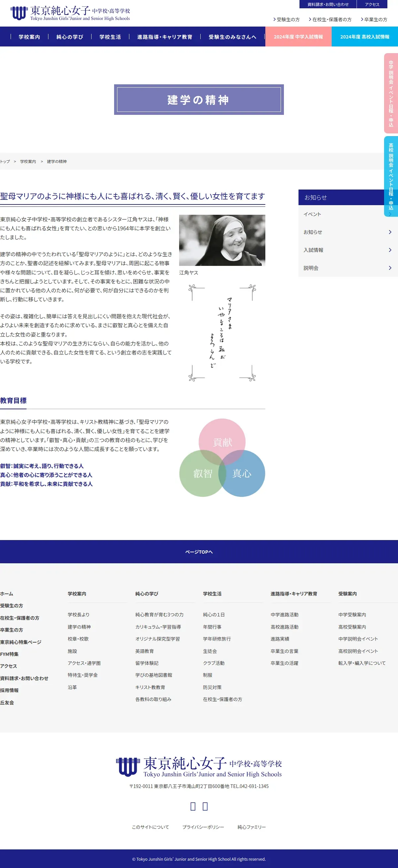The height and width of the screenshot is (868, 398).
Task: Open 進路指導・キャリア教育 main menu
Action: pos(165,37)
